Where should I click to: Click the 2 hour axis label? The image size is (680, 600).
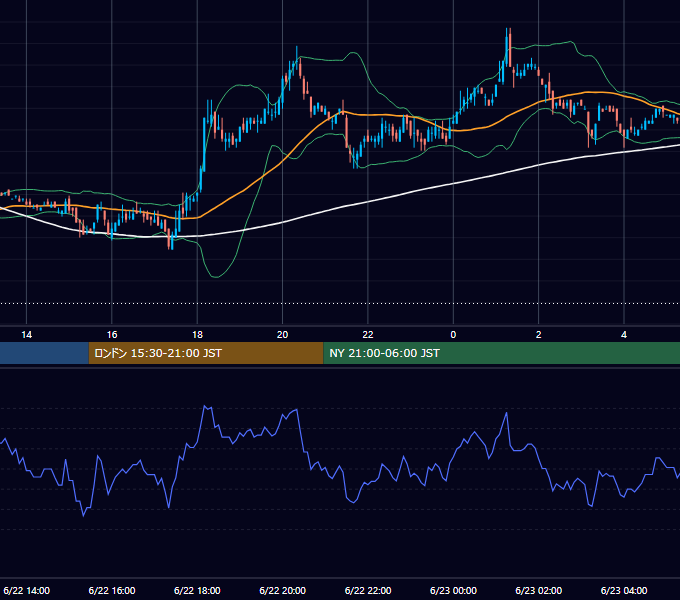(539, 335)
